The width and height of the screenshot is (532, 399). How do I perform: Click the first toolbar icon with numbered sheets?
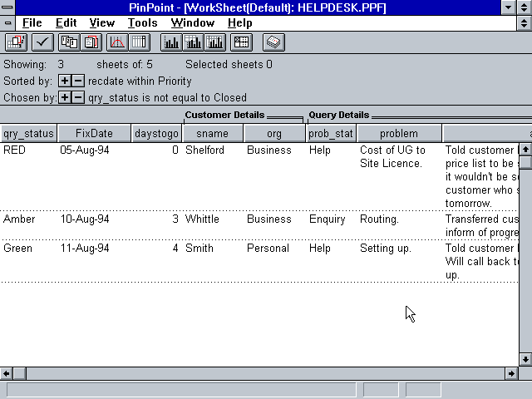pos(16,42)
